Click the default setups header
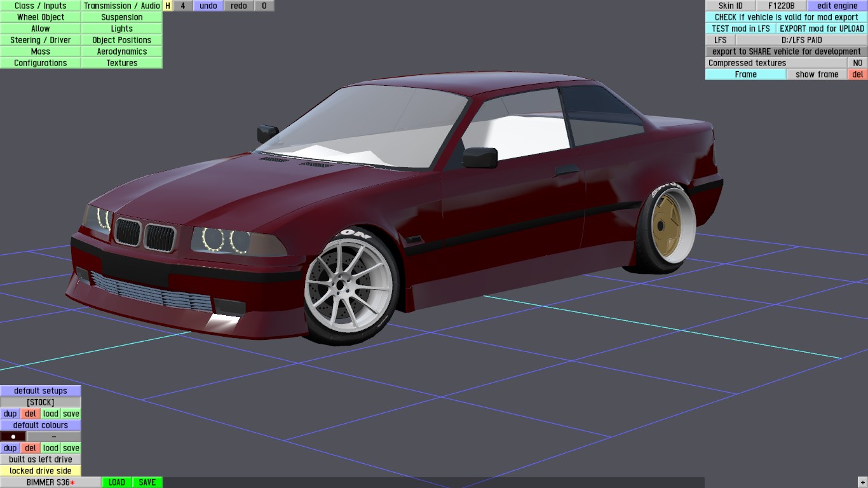Screen dimensions: 868x488 coord(41,391)
